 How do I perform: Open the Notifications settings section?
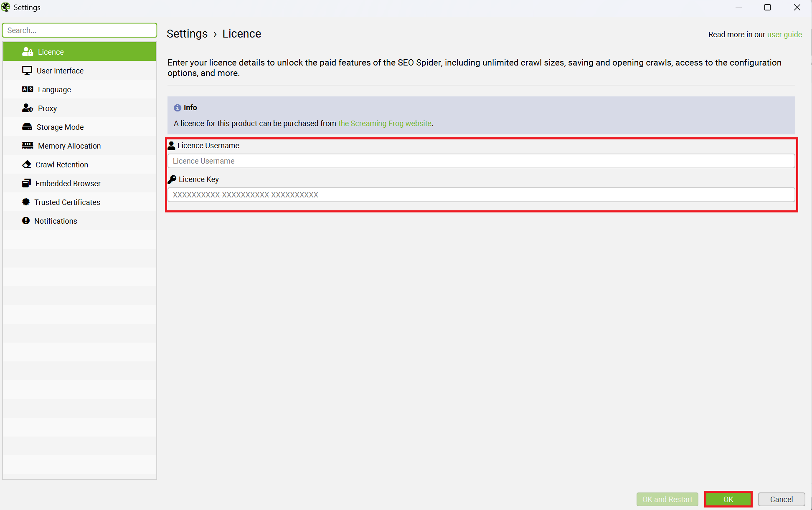coord(56,221)
